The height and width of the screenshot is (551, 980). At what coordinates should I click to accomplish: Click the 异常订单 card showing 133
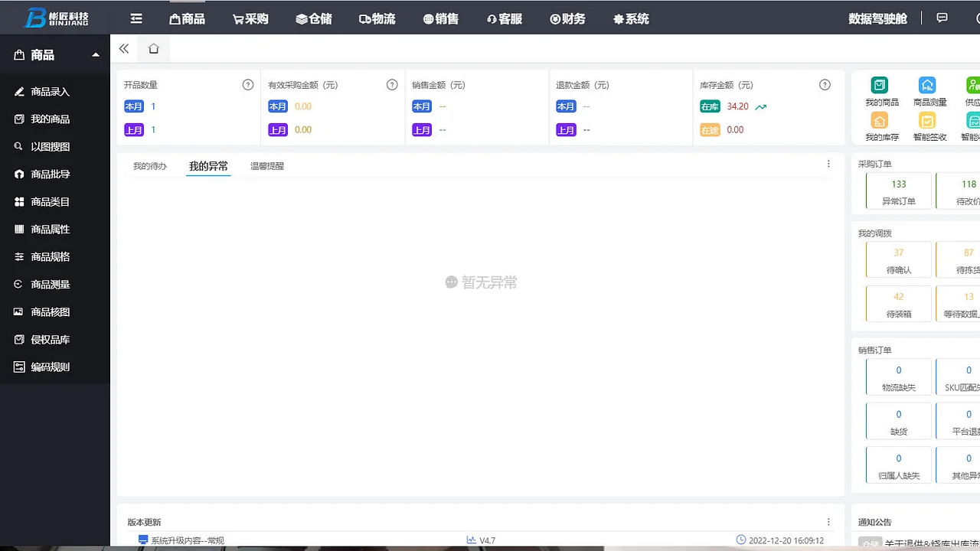click(x=898, y=190)
